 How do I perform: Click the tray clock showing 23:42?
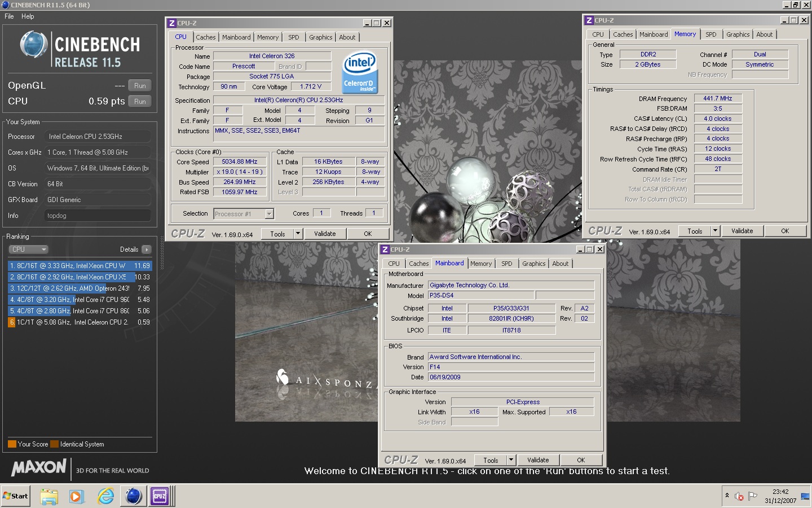tap(780, 496)
